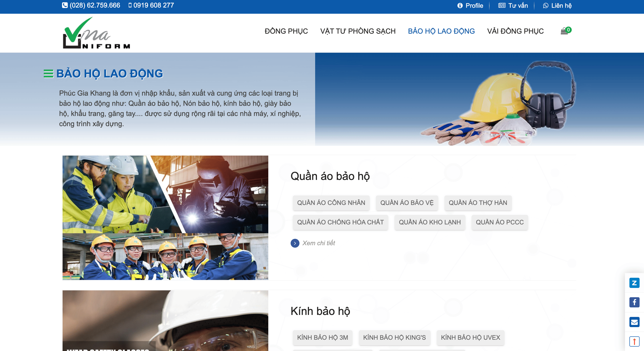This screenshot has width=644, height=351.
Task: Click the Kính bảo hộ heading
Action: click(x=320, y=311)
